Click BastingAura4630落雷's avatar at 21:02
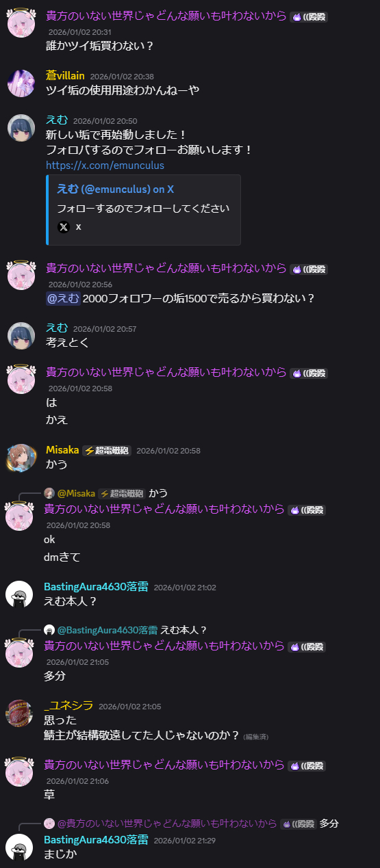The height and width of the screenshot is (868, 380). point(19,594)
